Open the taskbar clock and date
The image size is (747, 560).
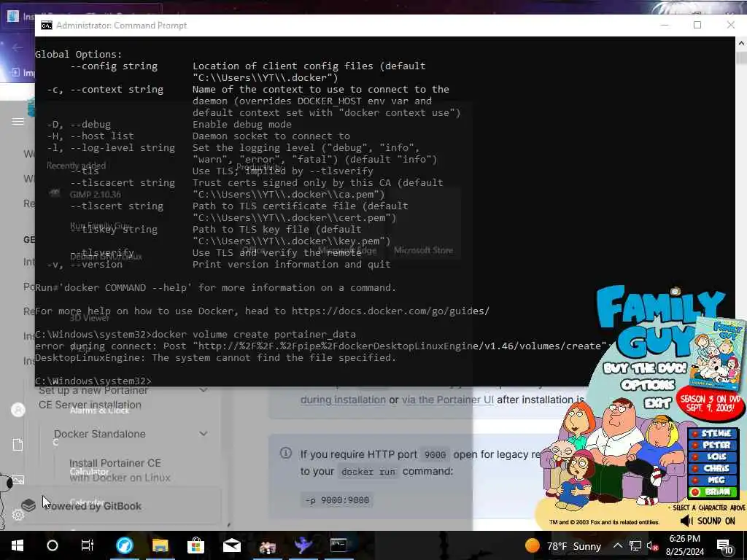point(684,545)
